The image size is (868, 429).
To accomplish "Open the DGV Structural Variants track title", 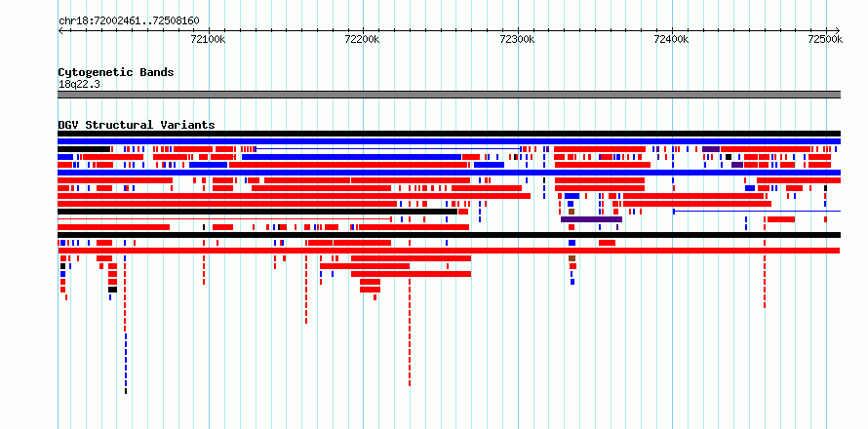I will [137, 125].
